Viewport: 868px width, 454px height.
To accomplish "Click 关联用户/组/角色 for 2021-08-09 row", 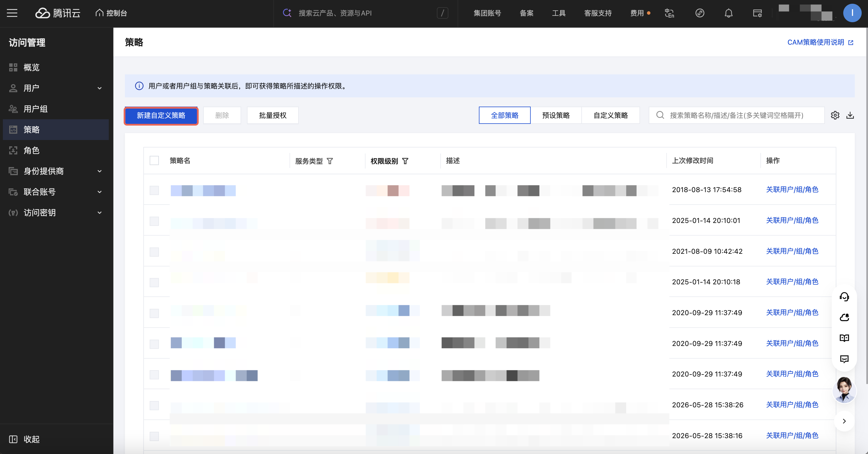I will coord(792,251).
